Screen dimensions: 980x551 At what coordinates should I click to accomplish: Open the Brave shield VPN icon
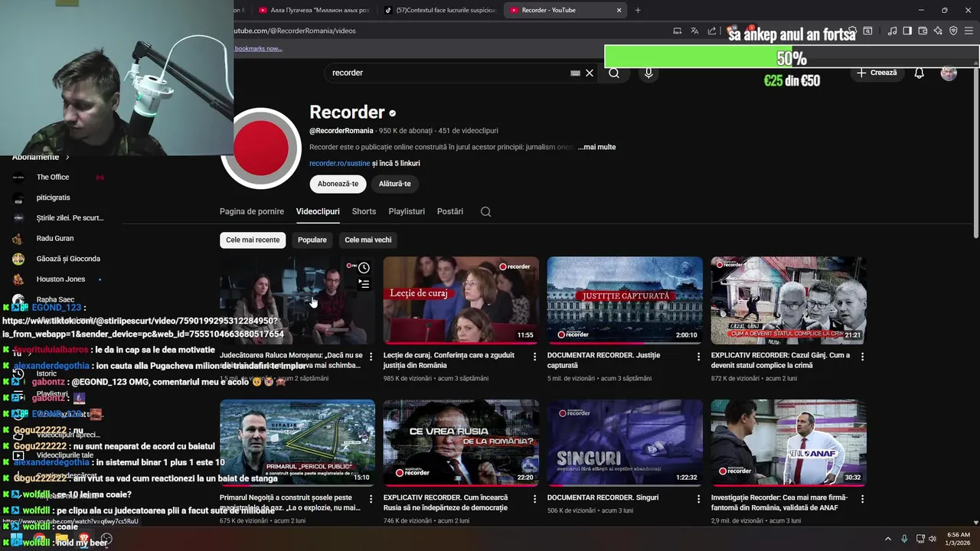(953, 31)
